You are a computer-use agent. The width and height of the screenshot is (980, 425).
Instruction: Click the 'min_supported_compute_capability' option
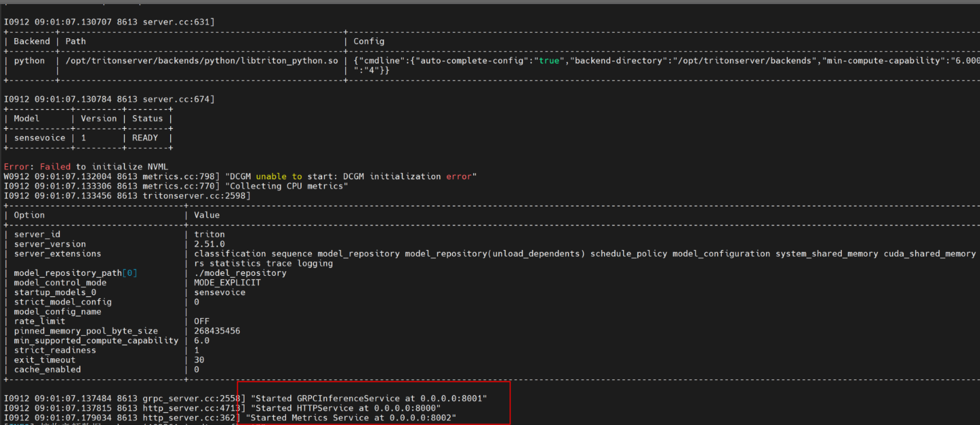[96, 341]
